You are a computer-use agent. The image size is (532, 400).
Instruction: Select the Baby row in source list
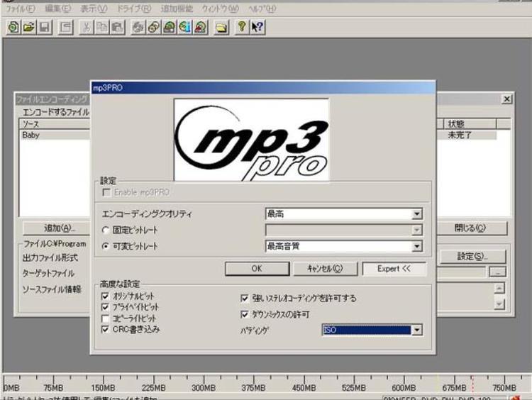55,135
